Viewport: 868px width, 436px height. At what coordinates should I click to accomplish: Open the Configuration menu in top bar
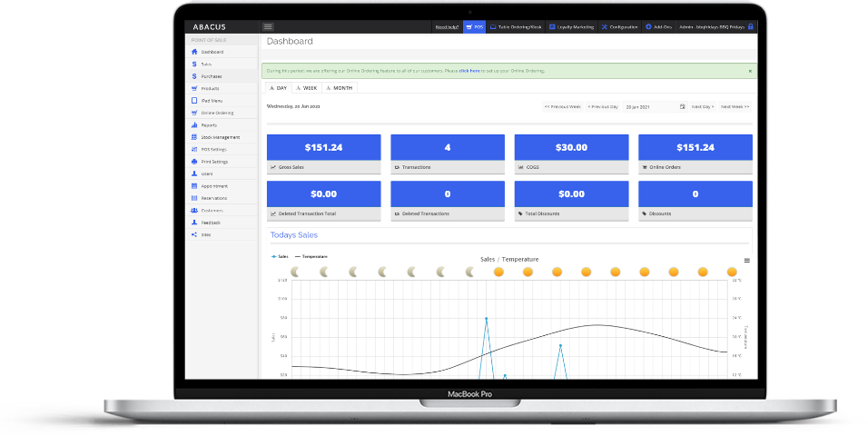(620, 27)
